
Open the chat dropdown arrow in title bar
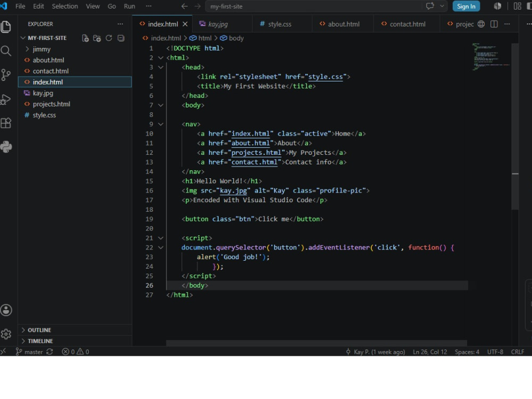pyautogui.click(x=442, y=6)
